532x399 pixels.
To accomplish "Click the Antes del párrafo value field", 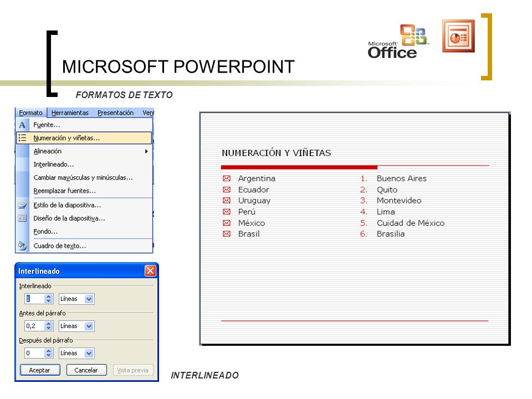I will 34,326.
